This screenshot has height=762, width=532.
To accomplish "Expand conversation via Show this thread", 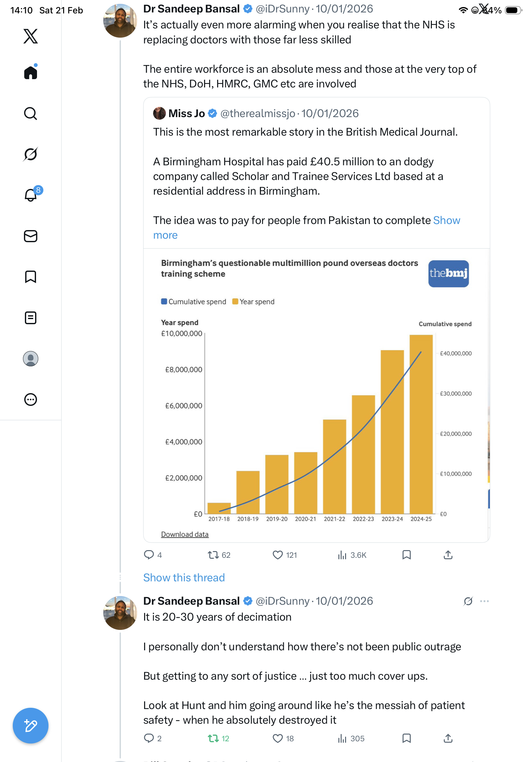I will 184,578.
